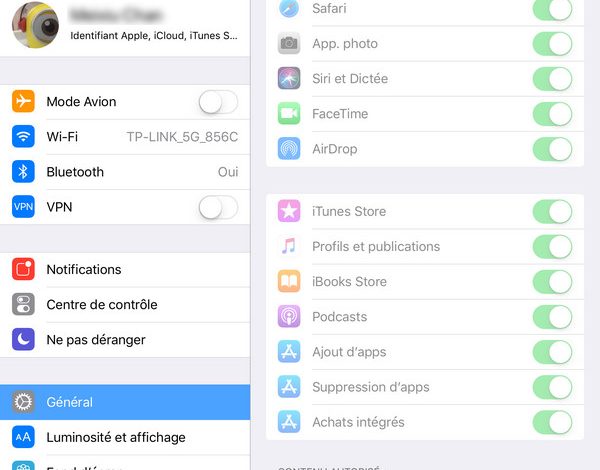Image resolution: width=600 pixels, height=470 pixels.
Task: Disable the AirDrop restriction switch
Action: [x=553, y=149]
